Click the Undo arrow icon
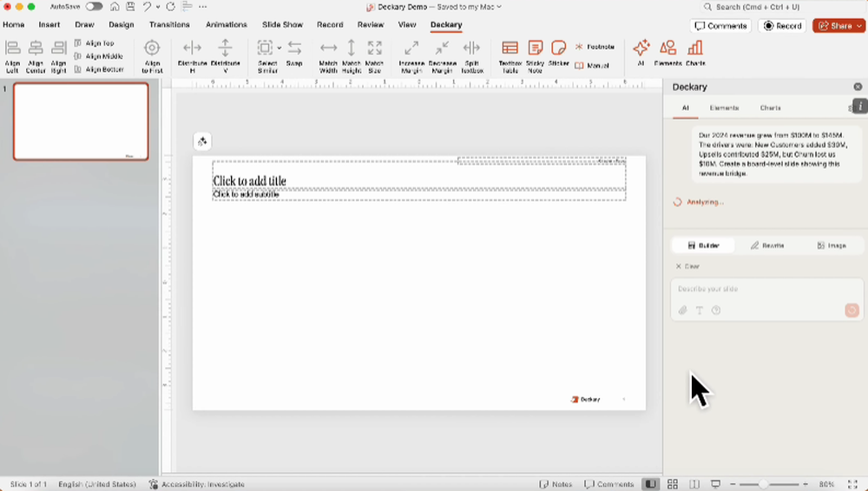The width and height of the screenshot is (868, 491). point(147,7)
